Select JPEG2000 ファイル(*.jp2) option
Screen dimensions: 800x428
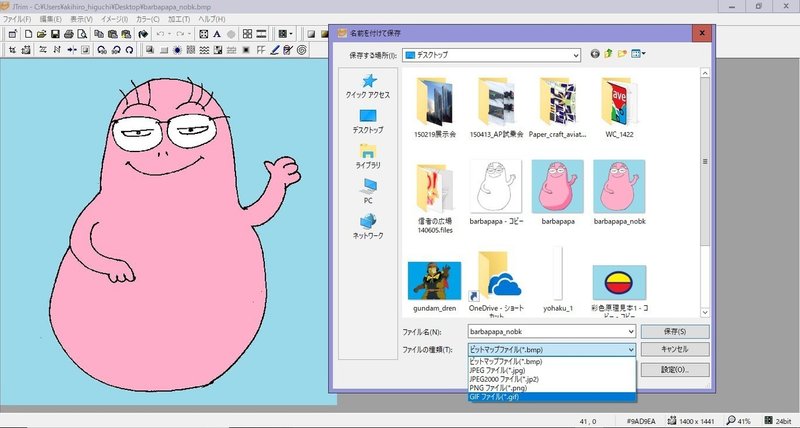pyautogui.click(x=552, y=379)
